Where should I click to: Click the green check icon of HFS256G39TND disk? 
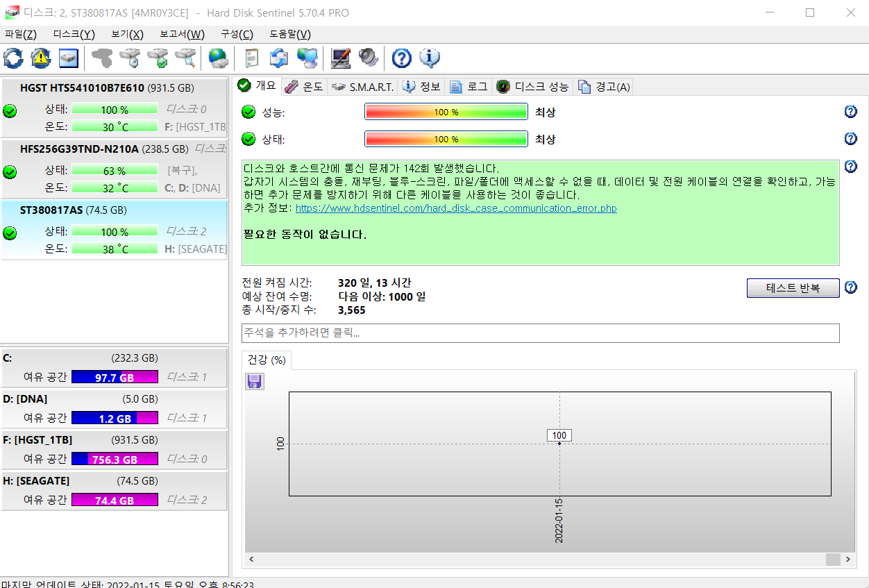pos(10,171)
